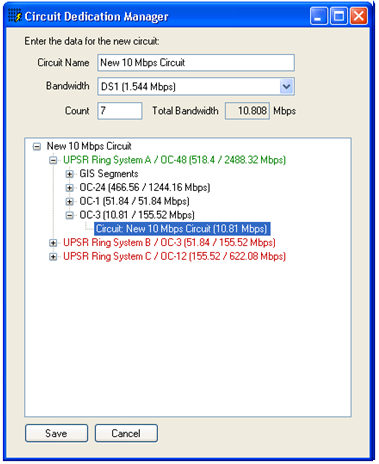Select OC-3 (10.81 / 155.52 Mbps) row
Screen dimensions: 379x464
137,215
